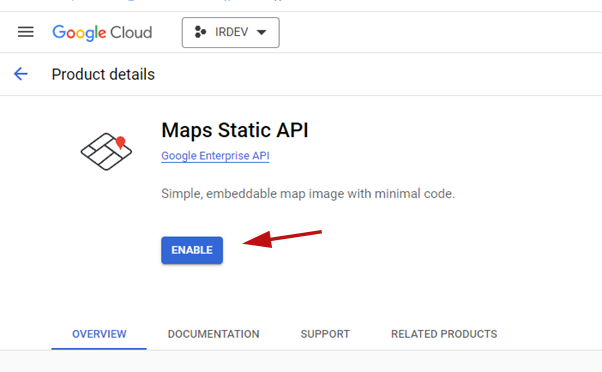Switch to the Documentation tab
Viewport: 602px width, 372px height.
(x=213, y=334)
